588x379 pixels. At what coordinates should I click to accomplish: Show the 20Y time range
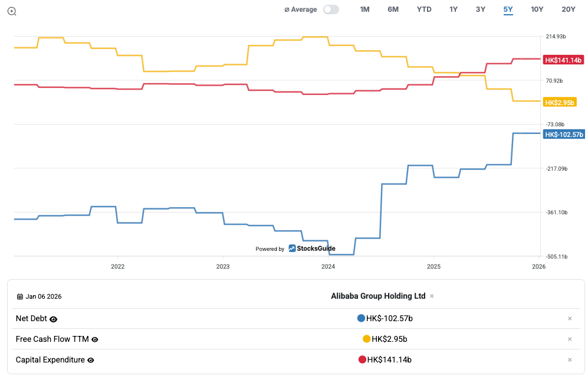[x=568, y=9]
